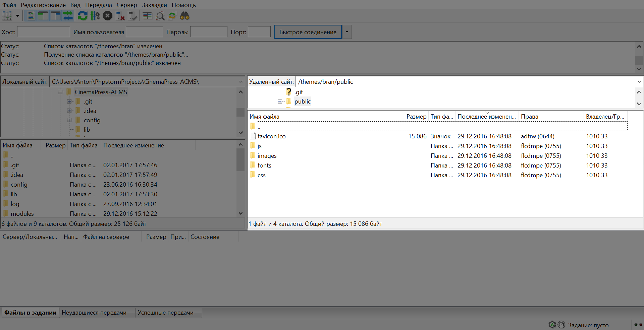The height and width of the screenshot is (330, 644).
Task: Cancel current operation with the X icon
Action: (x=107, y=16)
